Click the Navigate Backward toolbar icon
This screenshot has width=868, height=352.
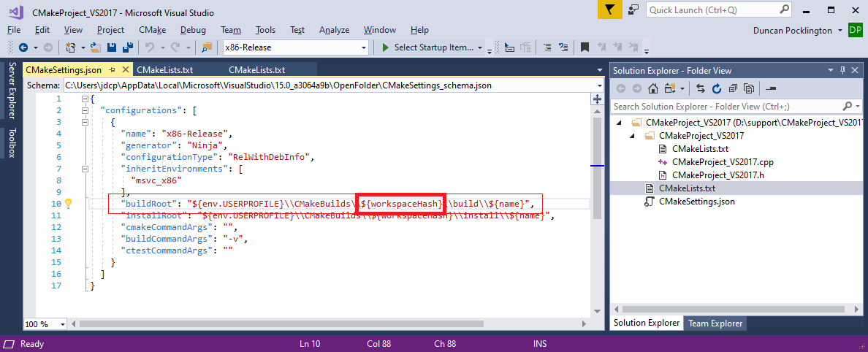pos(23,47)
